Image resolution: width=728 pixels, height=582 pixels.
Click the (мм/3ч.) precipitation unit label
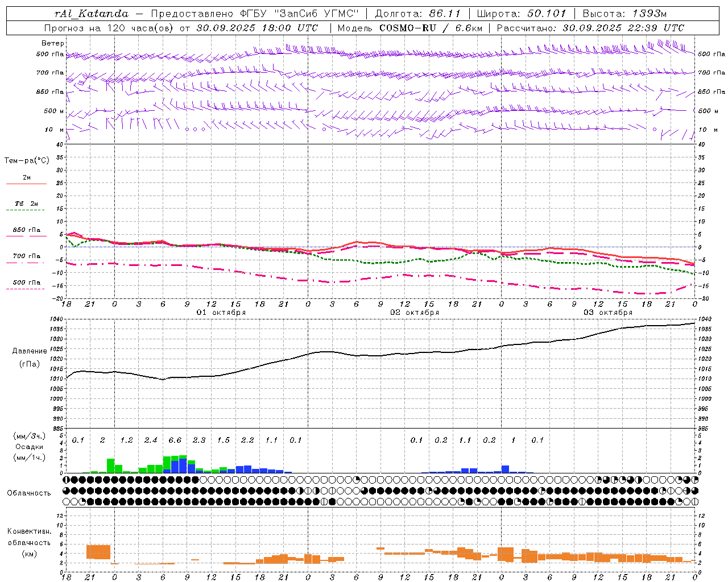(29, 436)
